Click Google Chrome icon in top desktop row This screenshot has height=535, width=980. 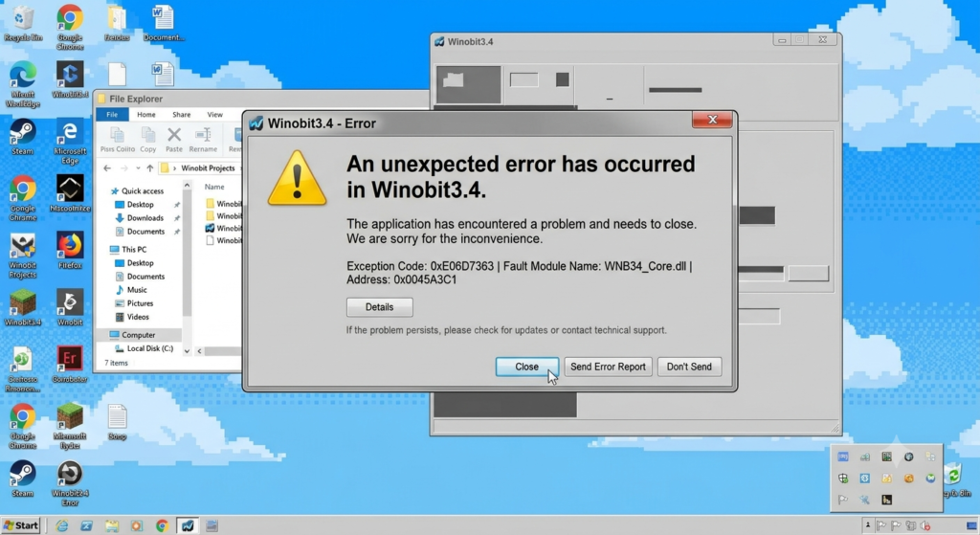point(70,27)
